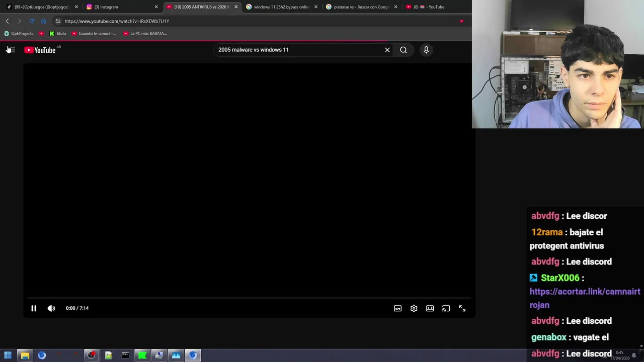Open the titulo bookmark
The image size is (644, 362).
(58, 34)
